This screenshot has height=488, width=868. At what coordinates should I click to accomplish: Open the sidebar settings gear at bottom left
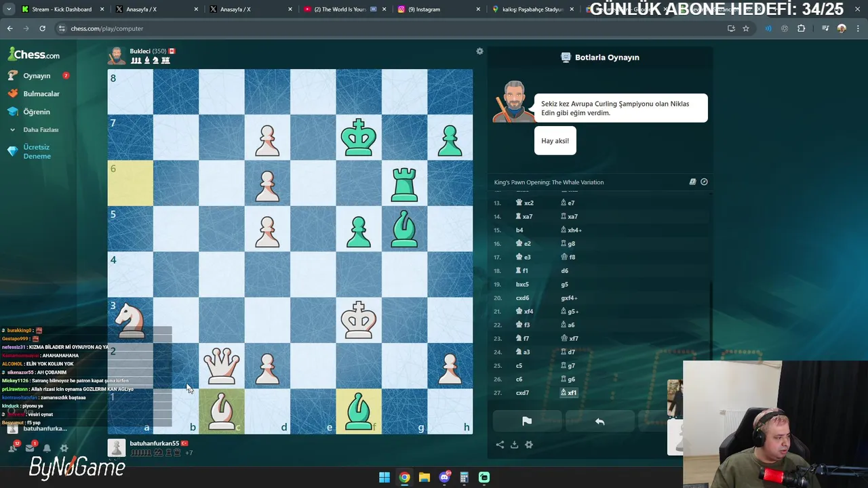[x=64, y=448]
